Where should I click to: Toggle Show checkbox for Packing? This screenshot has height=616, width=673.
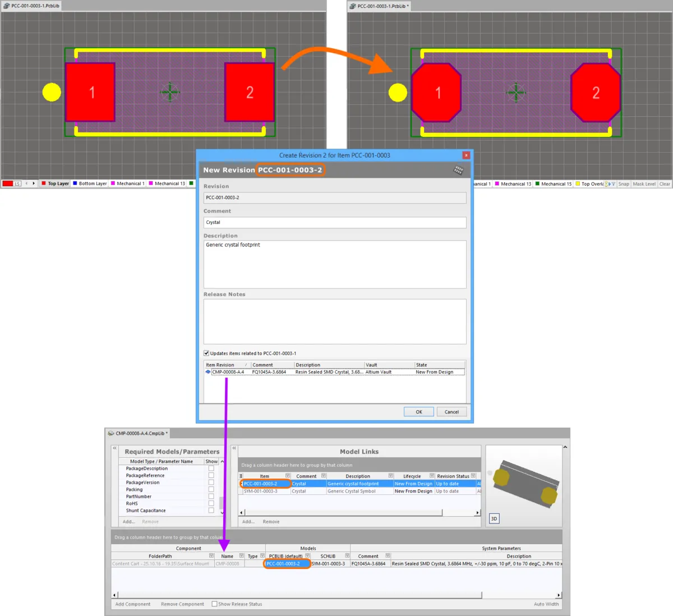[x=211, y=489]
